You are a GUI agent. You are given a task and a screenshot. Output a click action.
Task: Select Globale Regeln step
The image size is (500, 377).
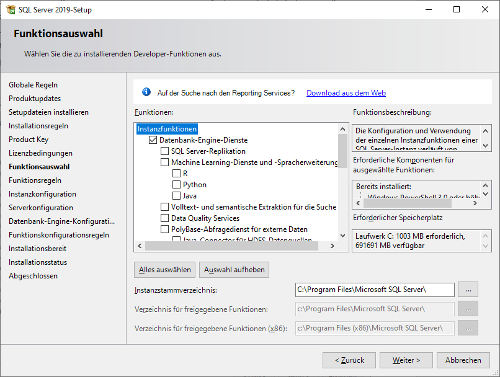pos(33,85)
